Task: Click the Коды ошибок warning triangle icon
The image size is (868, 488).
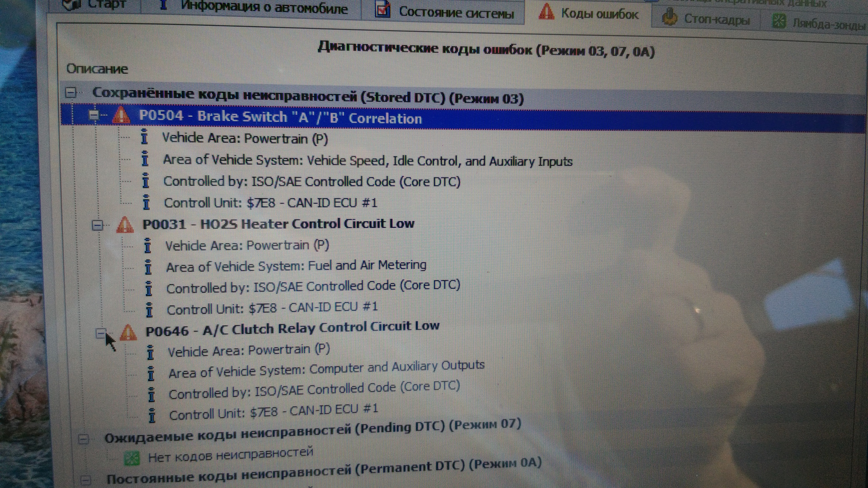Action: coord(546,12)
